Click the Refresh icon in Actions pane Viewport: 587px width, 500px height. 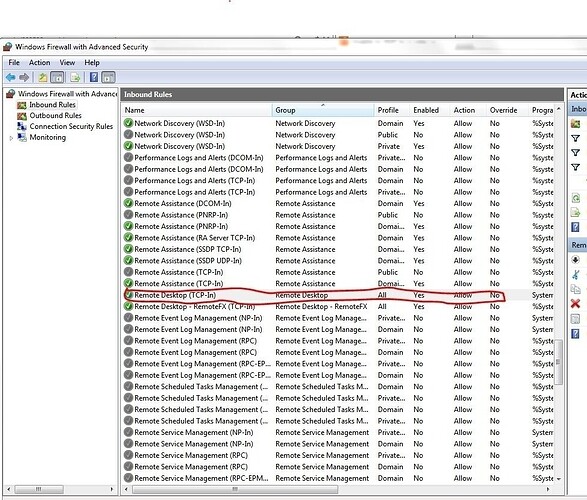coord(575,198)
